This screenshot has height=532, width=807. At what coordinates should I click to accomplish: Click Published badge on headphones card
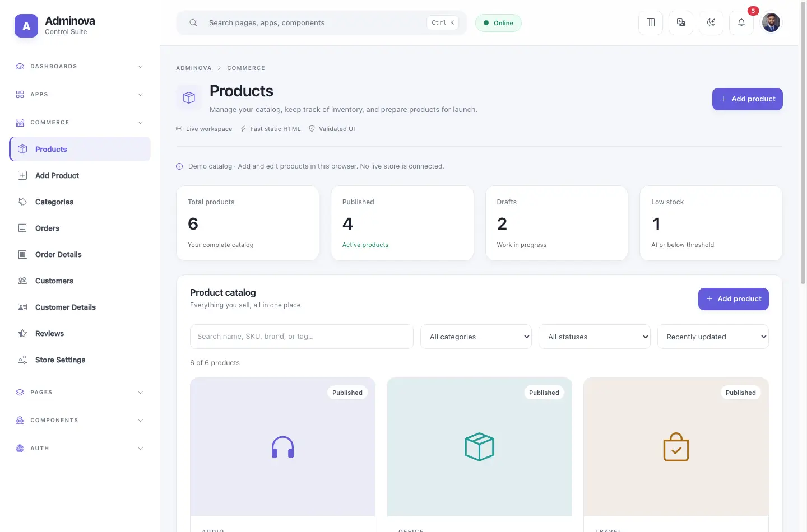pyautogui.click(x=347, y=393)
